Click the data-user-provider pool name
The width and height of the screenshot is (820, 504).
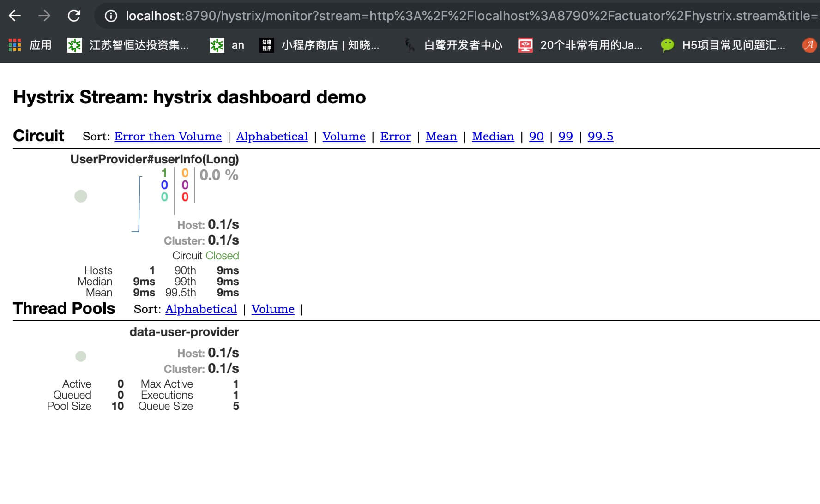(x=184, y=332)
